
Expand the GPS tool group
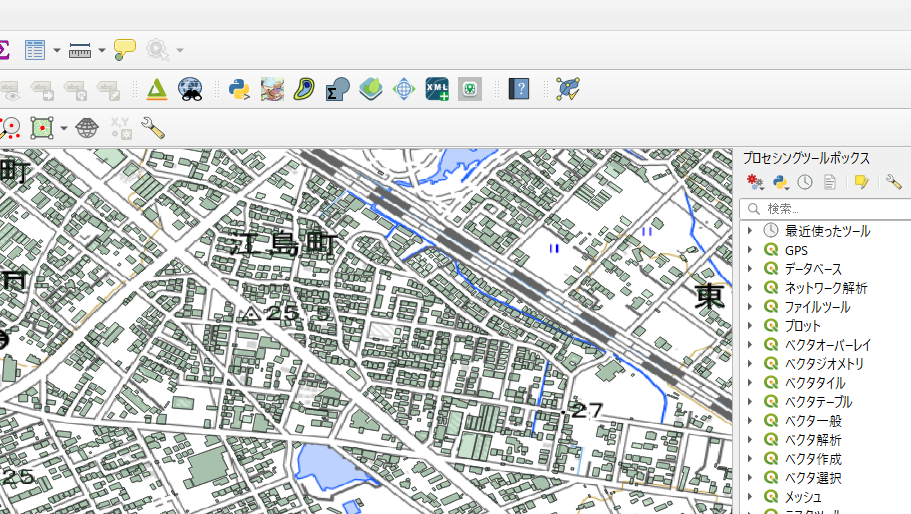[x=750, y=250]
